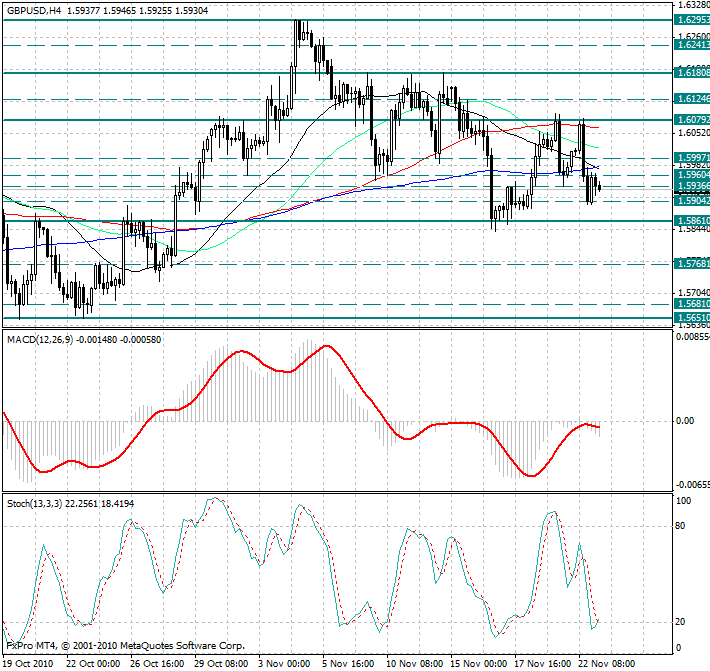Click the 1.5681 price level label
The image size is (710, 671).
(692, 303)
